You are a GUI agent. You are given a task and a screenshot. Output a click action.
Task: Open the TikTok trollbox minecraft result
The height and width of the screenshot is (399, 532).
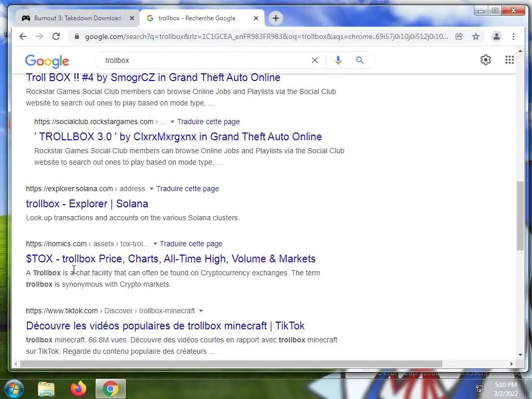[165, 326]
